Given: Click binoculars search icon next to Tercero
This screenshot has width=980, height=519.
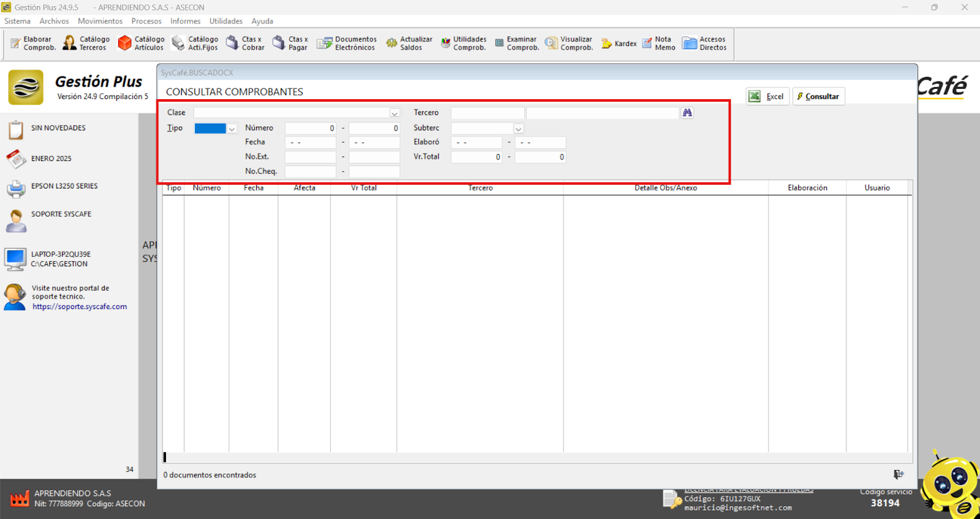Looking at the screenshot, I should (x=687, y=113).
